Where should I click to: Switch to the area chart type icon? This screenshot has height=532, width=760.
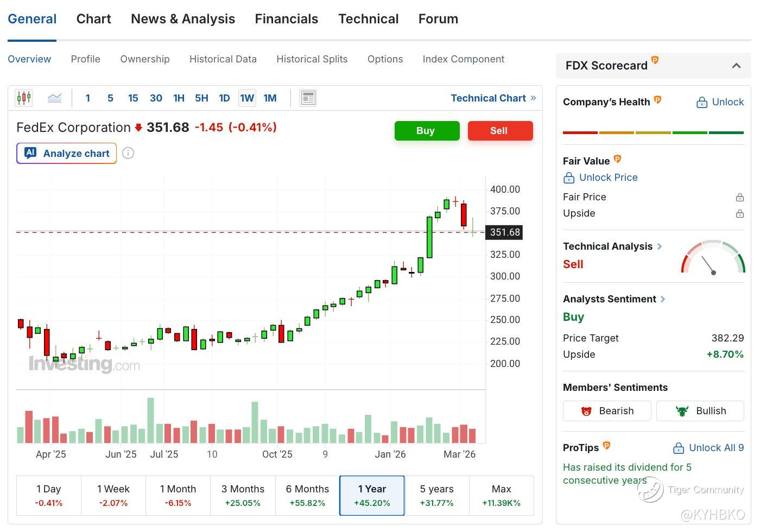click(x=54, y=98)
